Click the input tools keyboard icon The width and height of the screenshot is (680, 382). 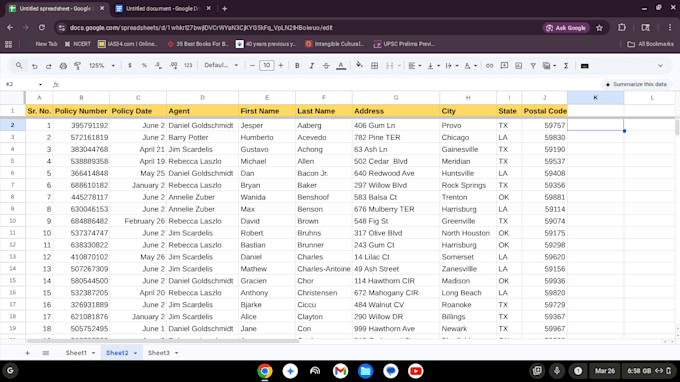584,66
